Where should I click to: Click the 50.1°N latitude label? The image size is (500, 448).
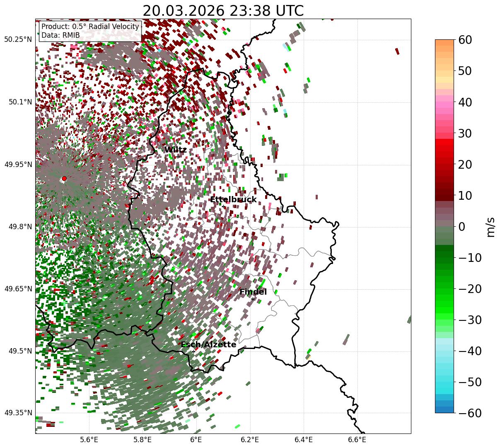coord(20,102)
